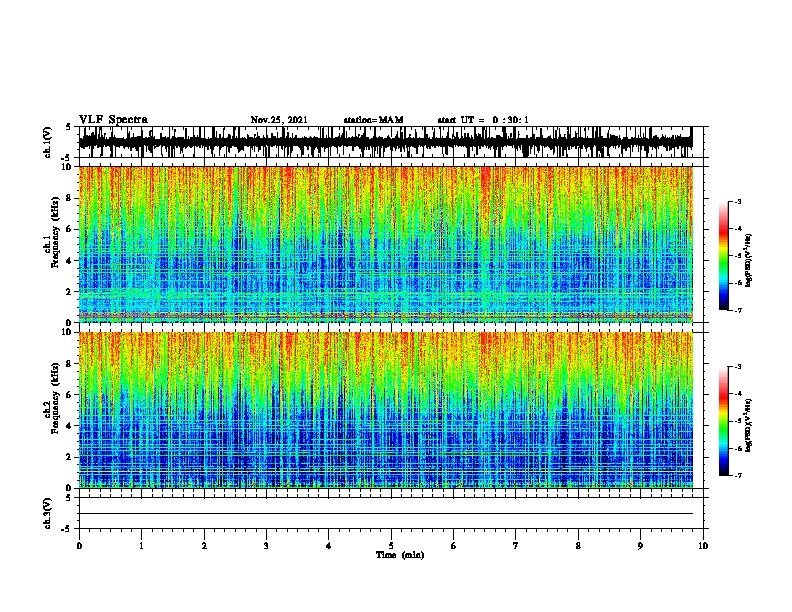Click time axis tick label "0" below the ch.3 panel
792x612 pixels.
tap(79, 546)
